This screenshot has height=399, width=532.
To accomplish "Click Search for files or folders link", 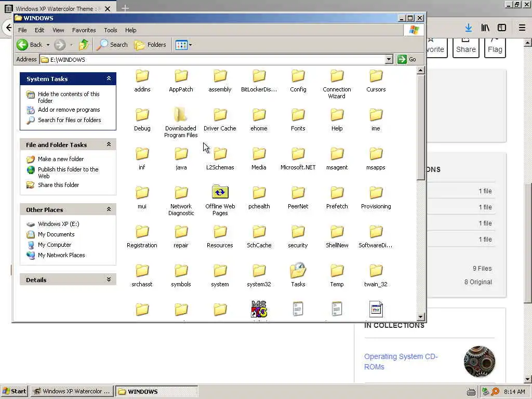I will point(70,120).
